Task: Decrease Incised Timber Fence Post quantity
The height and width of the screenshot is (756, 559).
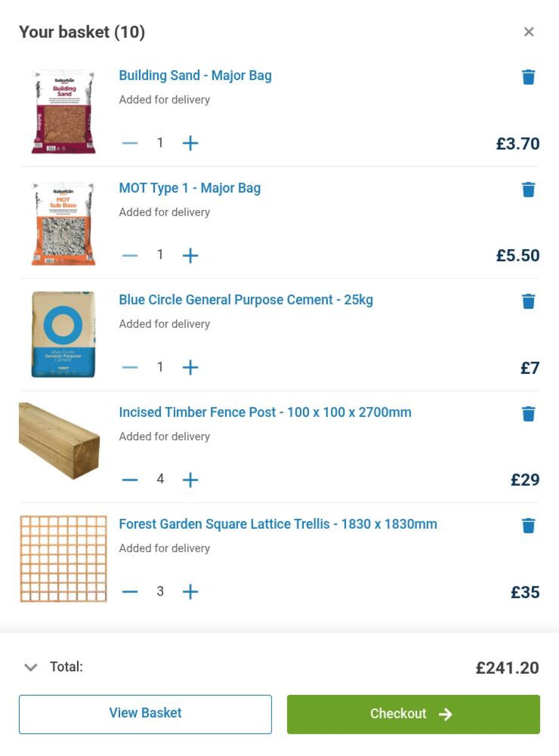Action: tap(130, 479)
